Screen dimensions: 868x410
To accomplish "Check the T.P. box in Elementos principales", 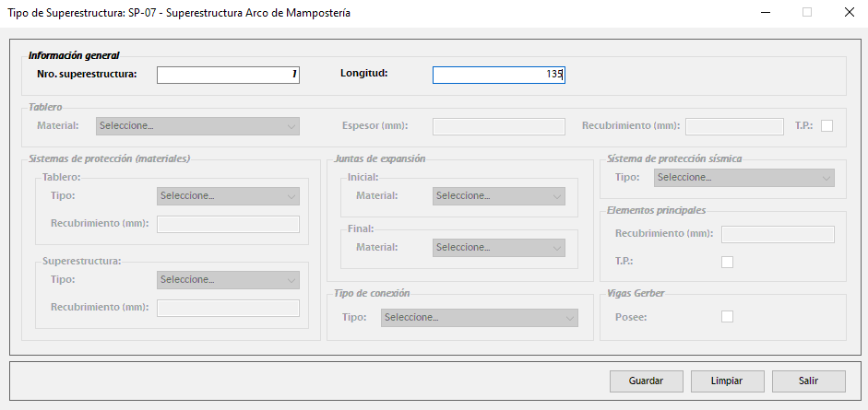I will coord(727,262).
